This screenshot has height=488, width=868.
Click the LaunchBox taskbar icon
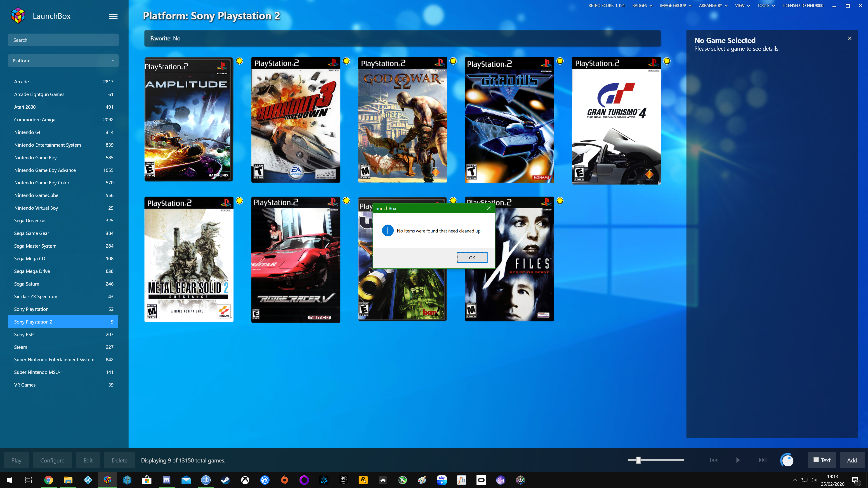coord(108,480)
